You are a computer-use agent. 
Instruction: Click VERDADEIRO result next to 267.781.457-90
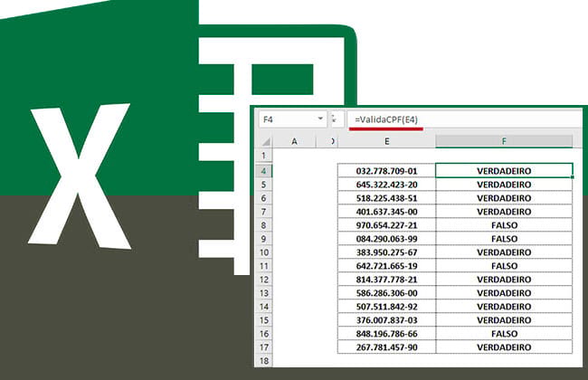pos(504,347)
